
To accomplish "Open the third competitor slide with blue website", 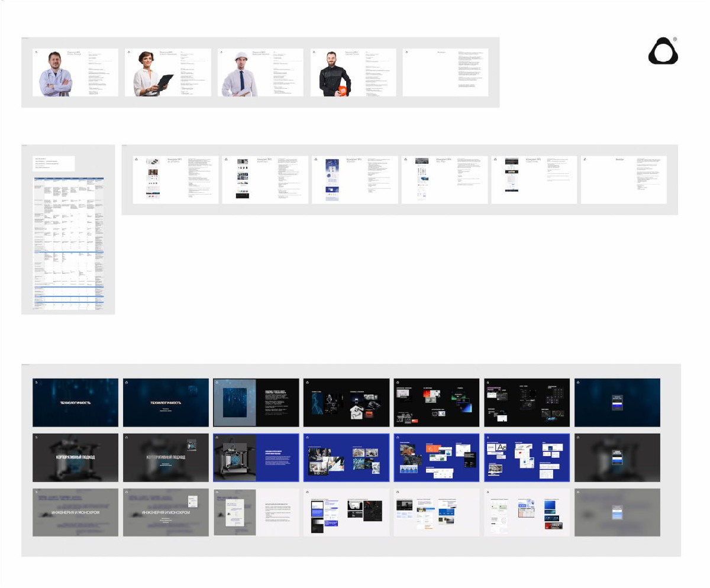I will 355,180.
